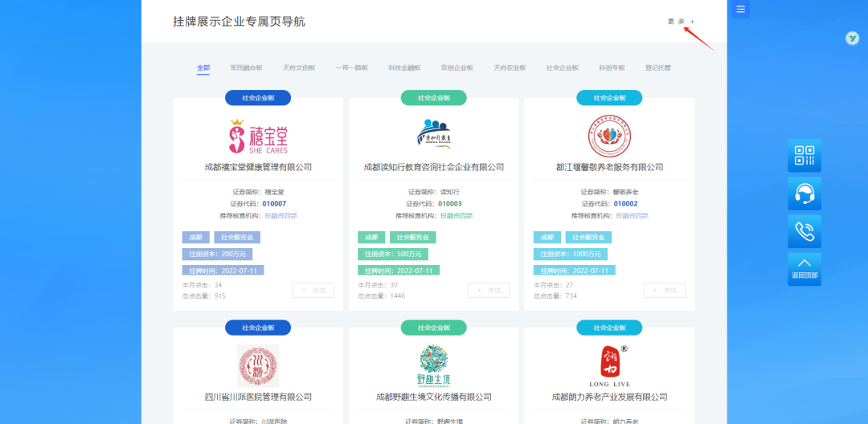The width and height of the screenshot is (868, 424).
Task: Switch to 一带一路板 tab
Action: coord(351,68)
